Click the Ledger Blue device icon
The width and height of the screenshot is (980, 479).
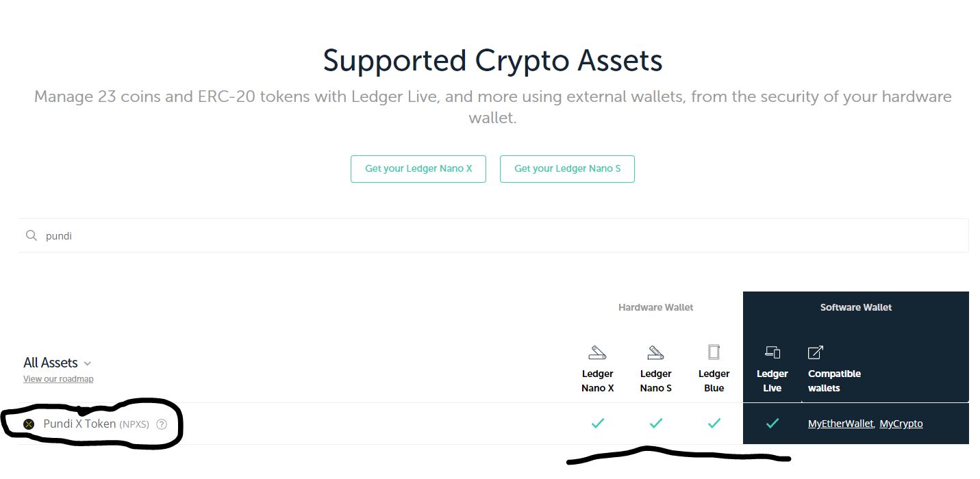pyautogui.click(x=714, y=352)
